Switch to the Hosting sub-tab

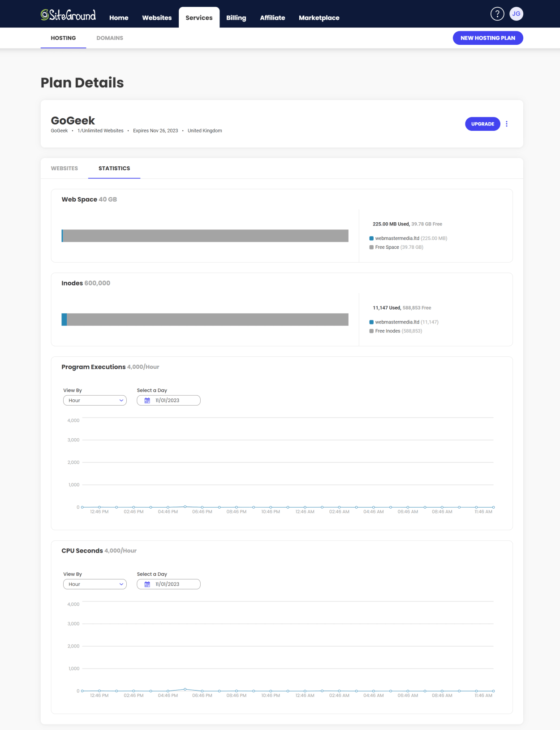click(x=63, y=38)
